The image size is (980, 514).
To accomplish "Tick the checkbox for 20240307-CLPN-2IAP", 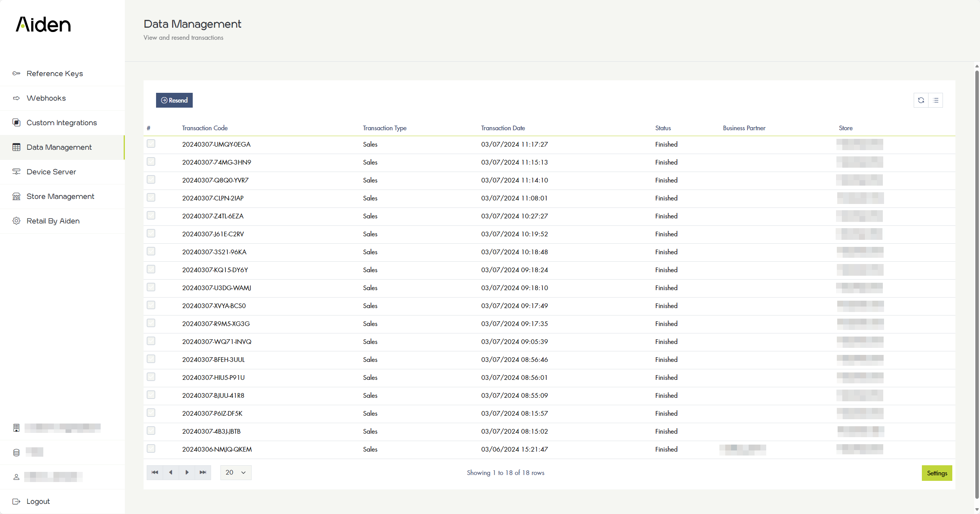I will [151, 198].
